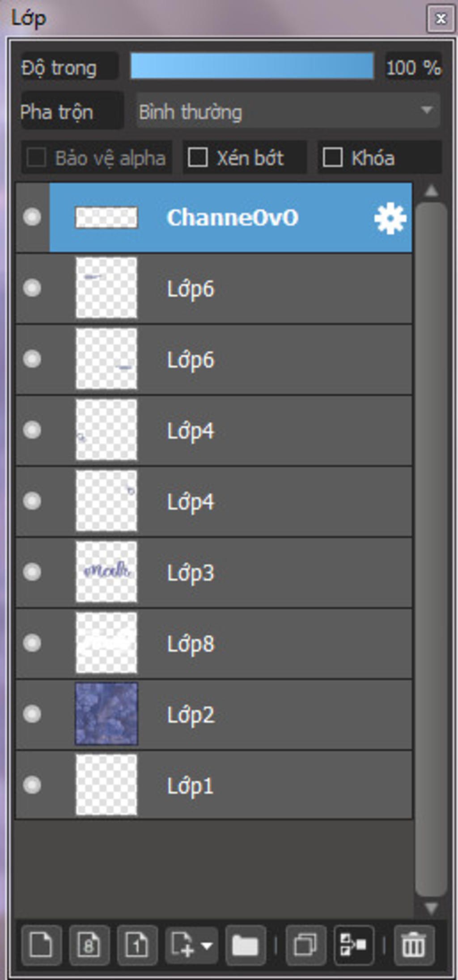The image size is (458, 980).
Task: Open the Pha trộn blend mode dropdown
Action: click(288, 110)
